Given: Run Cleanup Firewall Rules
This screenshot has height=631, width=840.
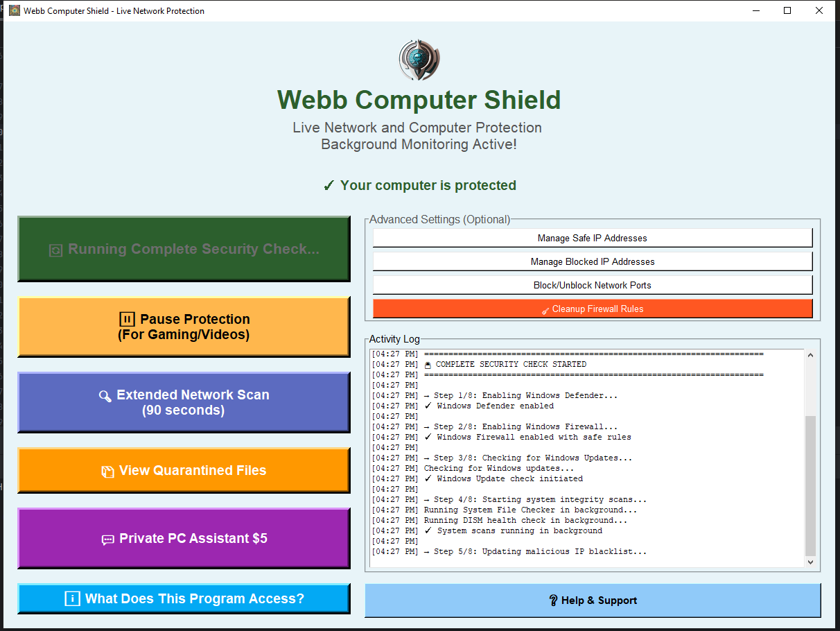Looking at the screenshot, I should click(x=593, y=309).
